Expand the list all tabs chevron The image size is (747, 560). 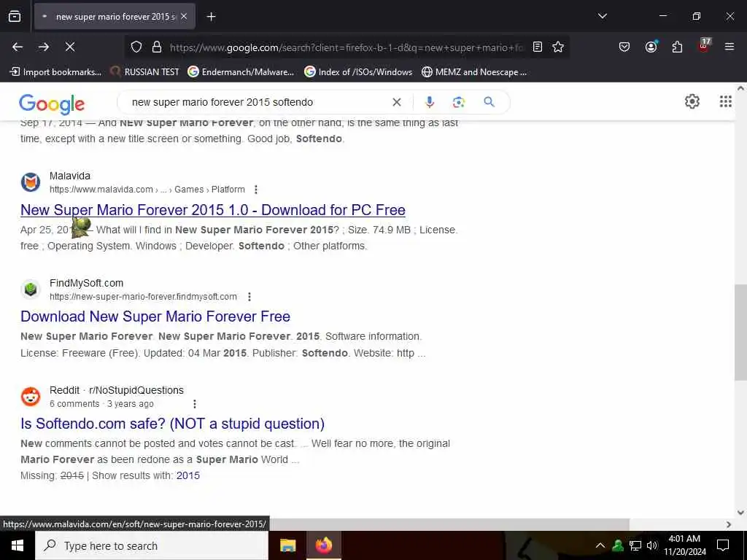click(x=602, y=16)
